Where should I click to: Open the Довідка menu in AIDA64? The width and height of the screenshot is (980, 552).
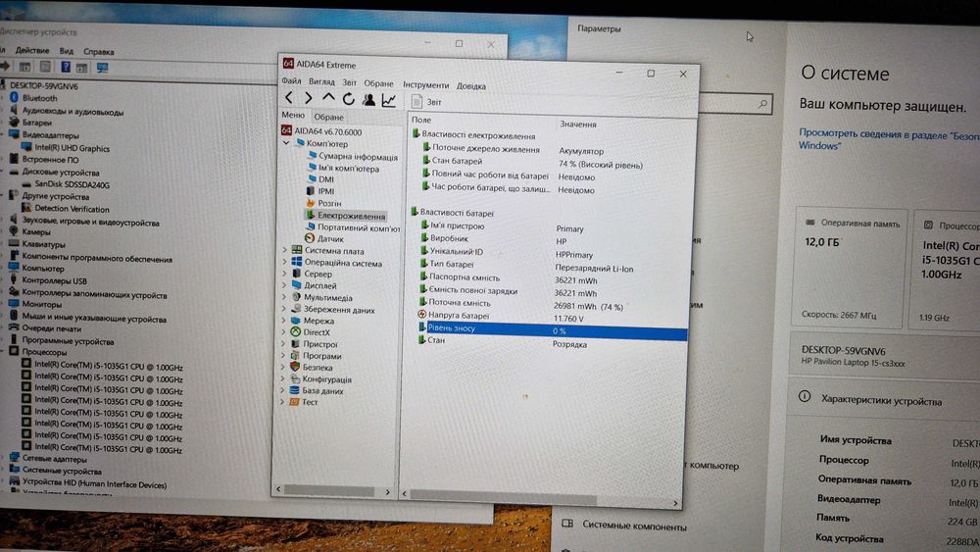(471, 86)
